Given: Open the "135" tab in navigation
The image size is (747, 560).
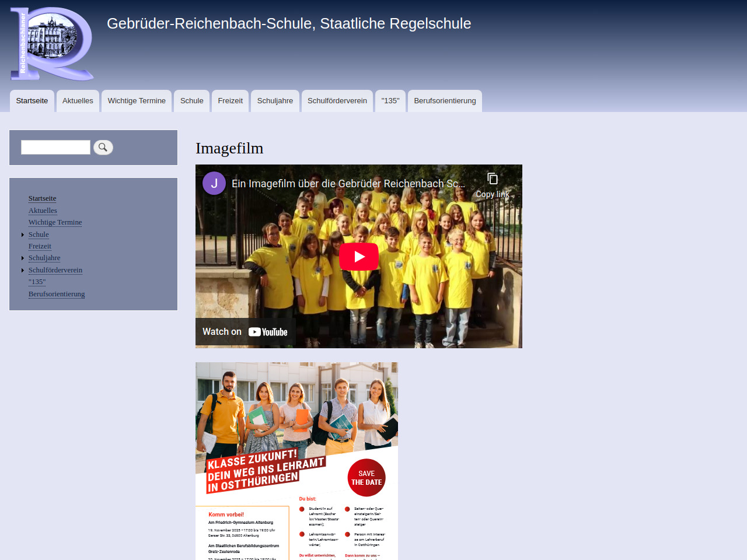Looking at the screenshot, I should [390, 101].
